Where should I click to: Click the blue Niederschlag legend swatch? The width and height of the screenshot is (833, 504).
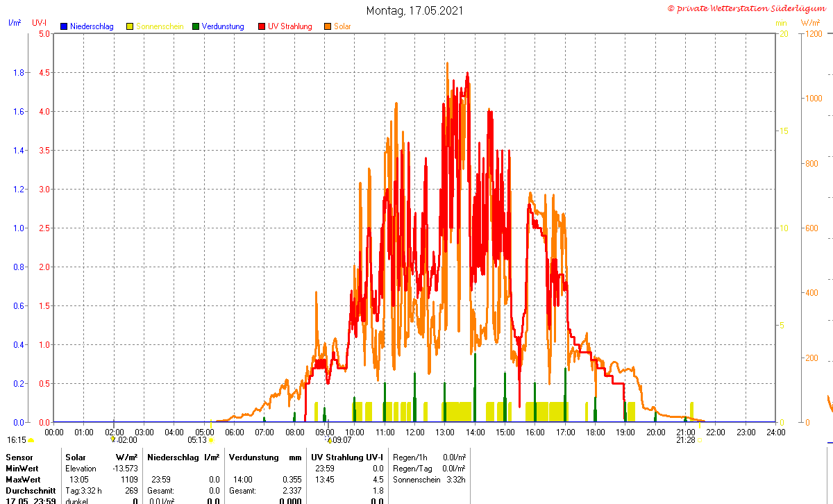[x=64, y=26]
